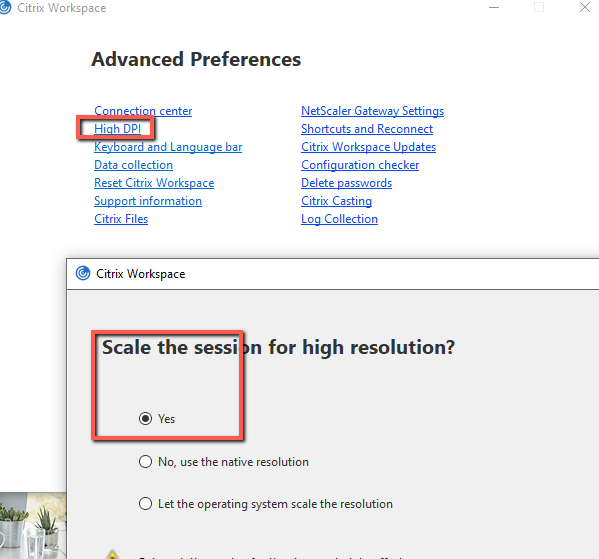This screenshot has height=559, width=599.
Task: Open Keyboard and Language bar link
Action: pos(168,147)
